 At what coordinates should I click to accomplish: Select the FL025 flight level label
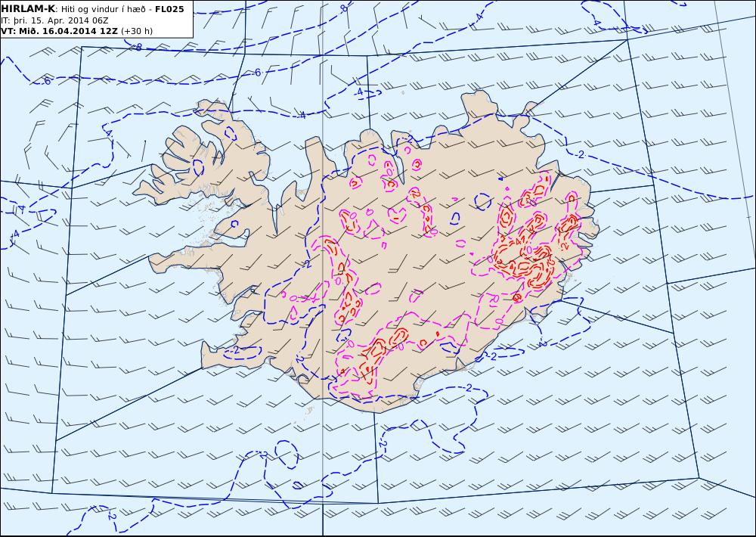(x=169, y=9)
